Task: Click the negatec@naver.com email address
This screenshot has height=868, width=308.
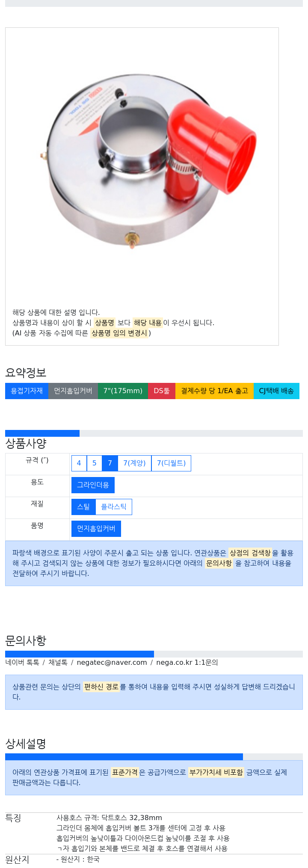Action: (x=112, y=663)
